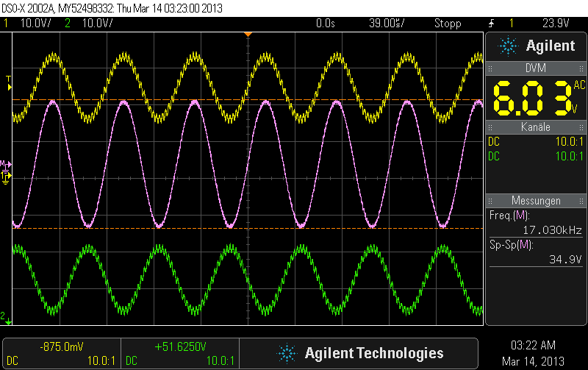Click the Agilent Technologies logo at bottom
588x370 pixels.
(359, 354)
